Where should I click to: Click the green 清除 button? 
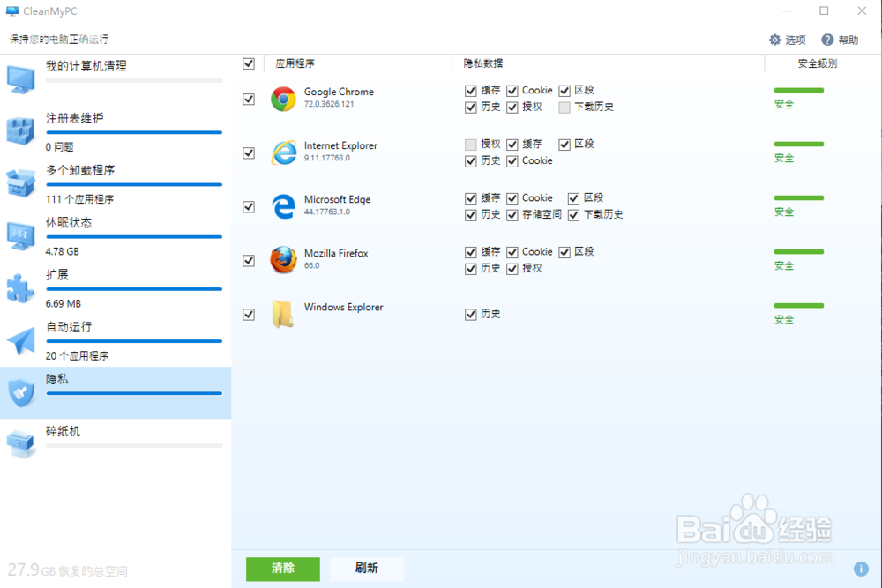click(x=283, y=569)
